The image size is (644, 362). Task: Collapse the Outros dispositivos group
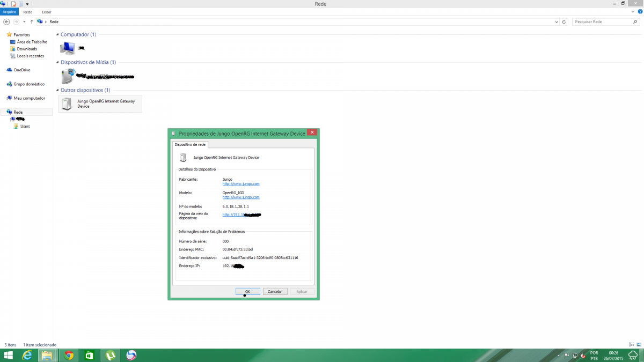pos(57,91)
